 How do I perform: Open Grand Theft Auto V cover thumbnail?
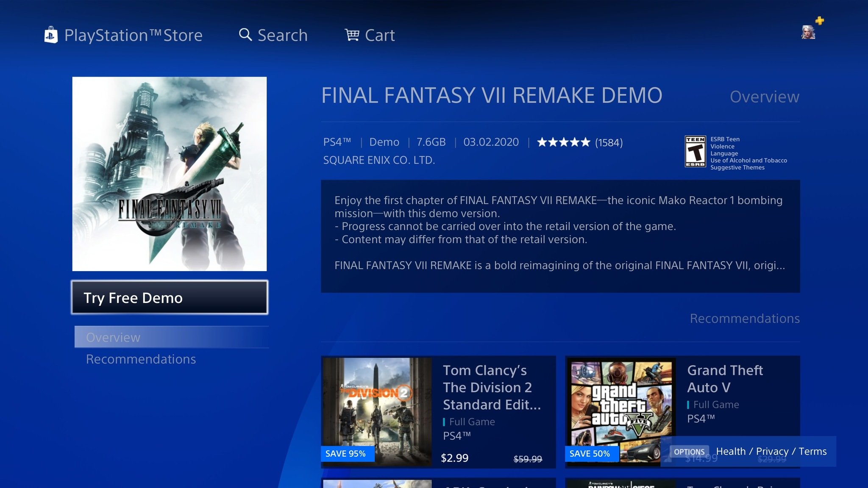tap(621, 411)
